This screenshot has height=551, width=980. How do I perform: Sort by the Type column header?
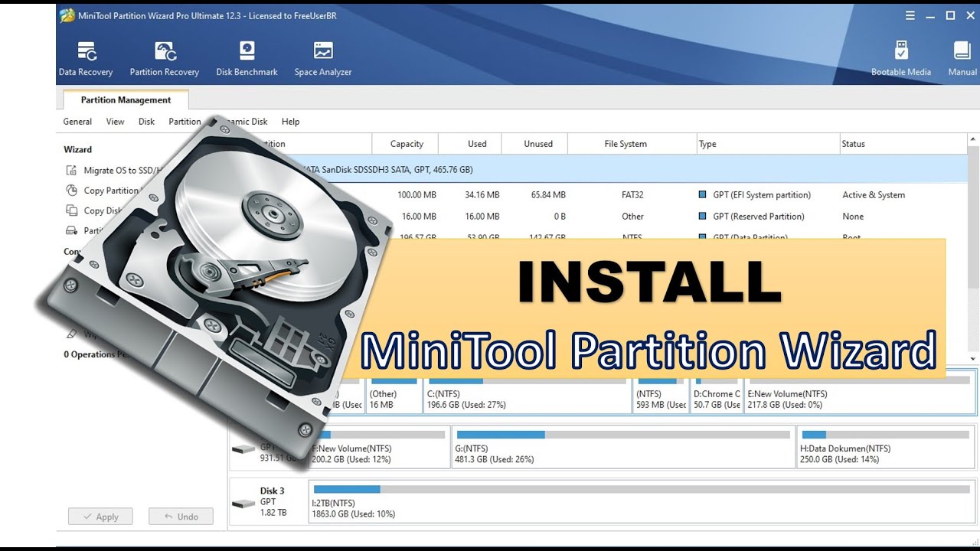(768, 144)
